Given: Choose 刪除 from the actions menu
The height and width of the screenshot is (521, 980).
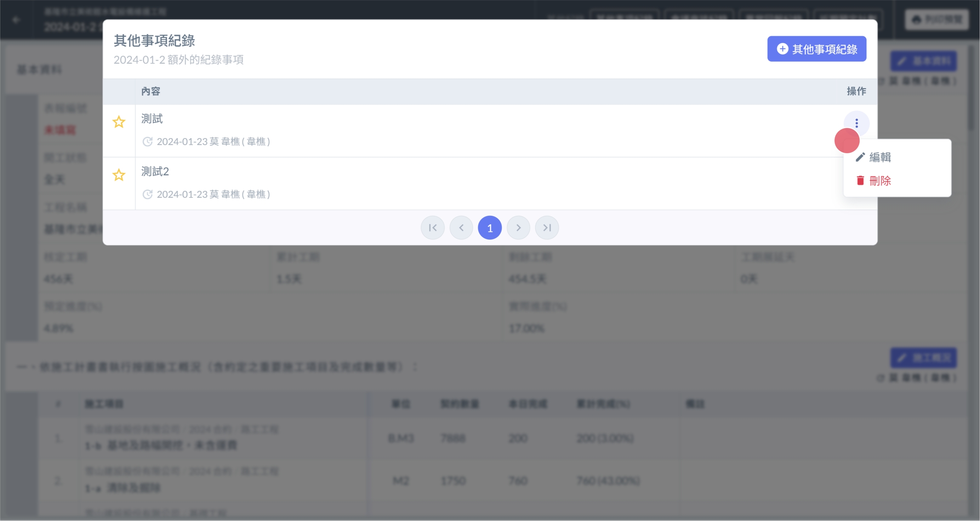Looking at the screenshot, I should (x=879, y=181).
